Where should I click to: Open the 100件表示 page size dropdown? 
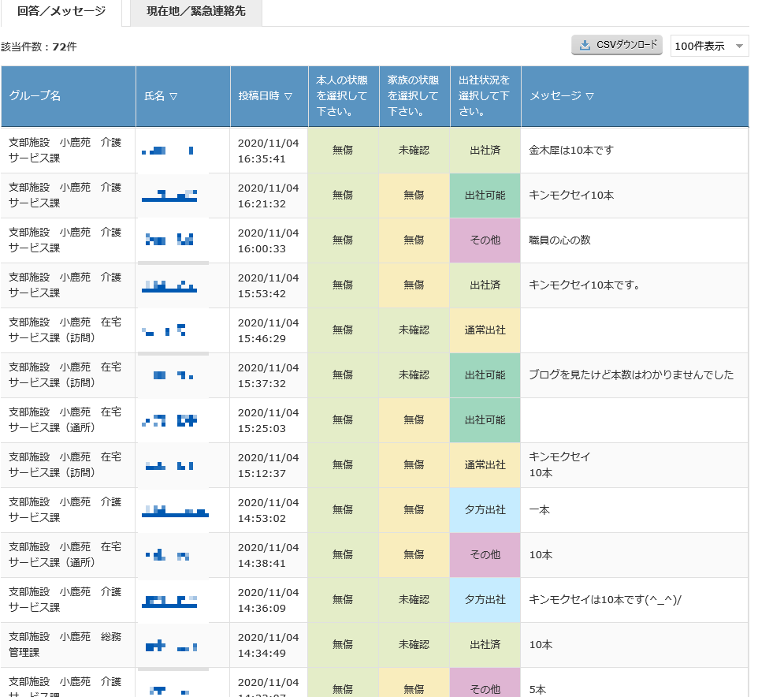709,46
